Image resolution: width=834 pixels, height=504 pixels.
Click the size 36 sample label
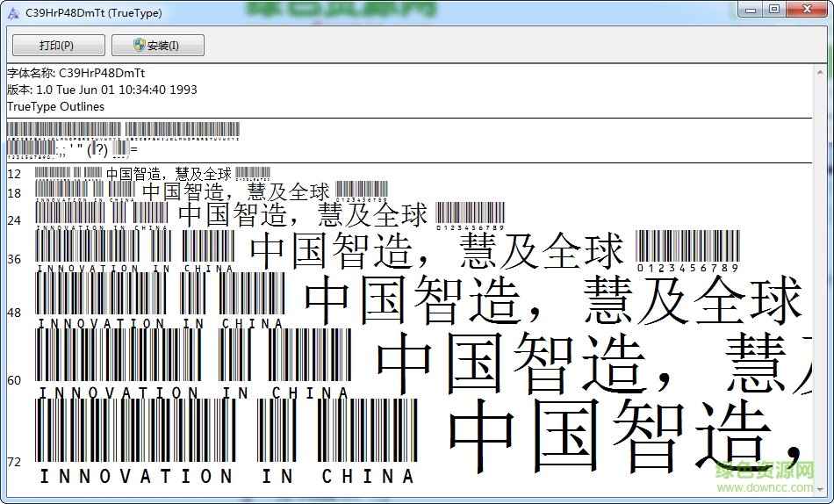pos(14,259)
